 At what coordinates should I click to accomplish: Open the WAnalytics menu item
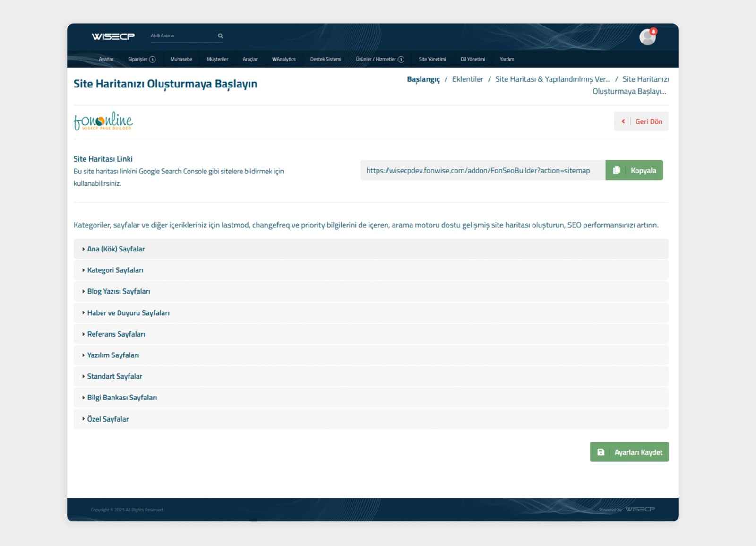point(283,59)
